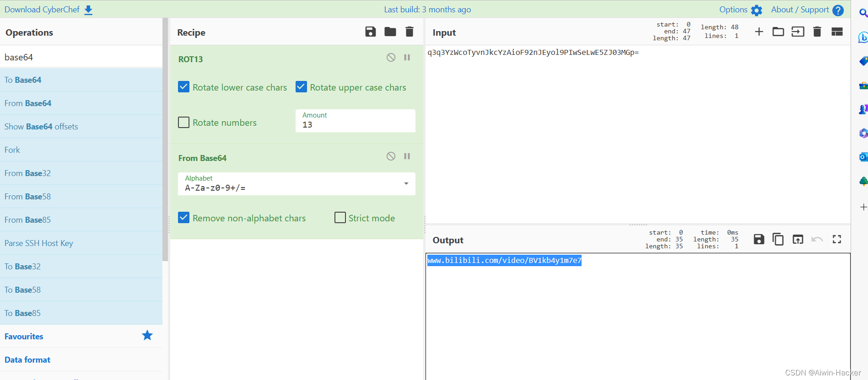This screenshot has width=868, height=380.
Task: Maximise the output pane
Action: (x=837, y=239)
